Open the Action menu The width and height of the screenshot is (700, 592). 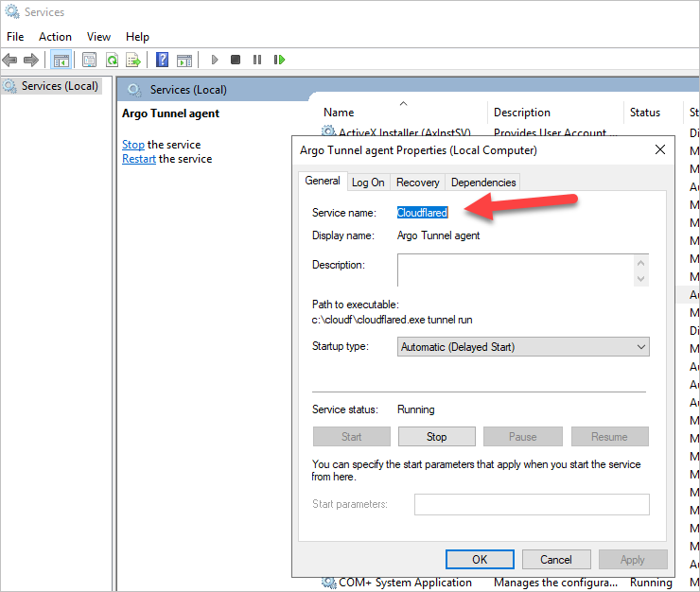(55, 37)
